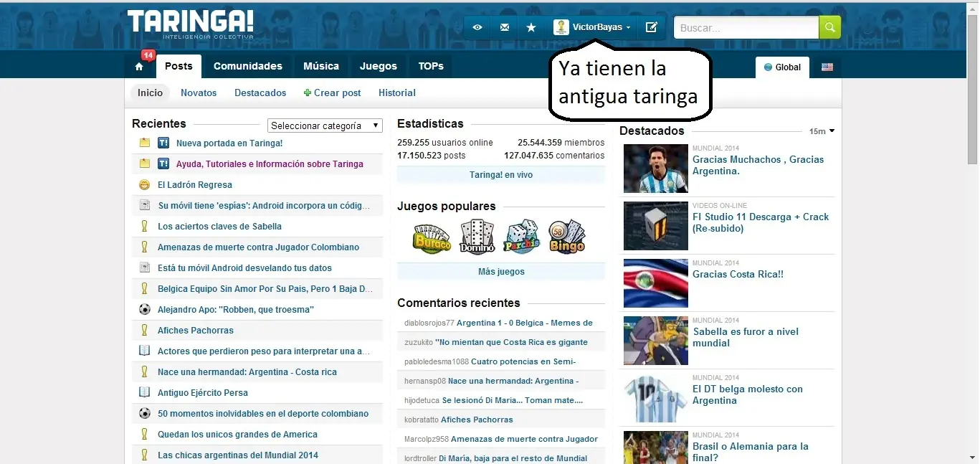The width and height of the screenshot is (980, 464).
Task: Click the create post pencil icon
Action: pyautogui.click(x=651, y=27)
